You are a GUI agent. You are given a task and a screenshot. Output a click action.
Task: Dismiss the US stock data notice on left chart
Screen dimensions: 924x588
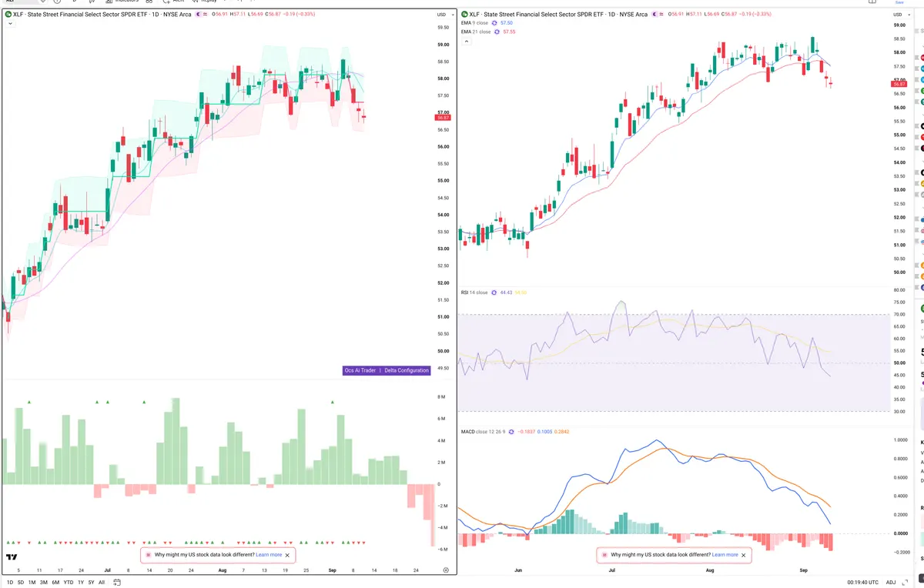[x=287, y=555]
